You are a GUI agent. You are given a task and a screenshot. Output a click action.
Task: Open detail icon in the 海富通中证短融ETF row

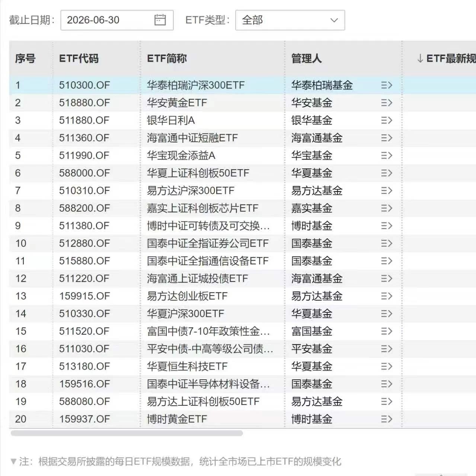click(x=387, y=138)
